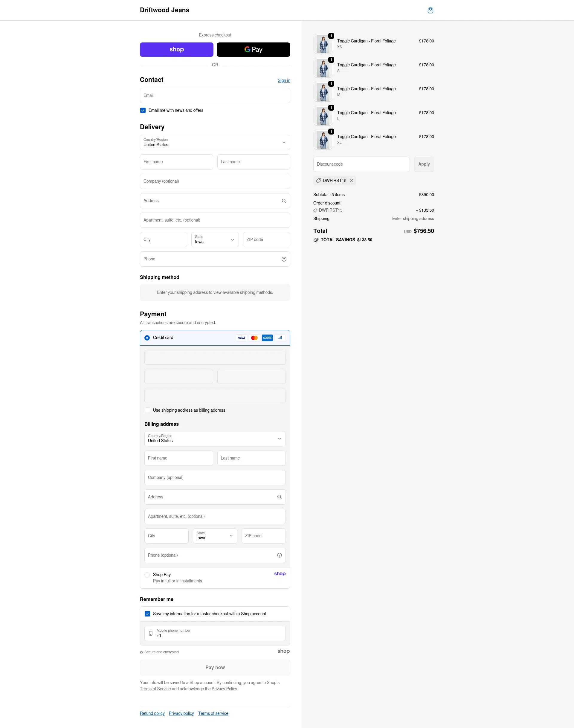Uncheck Email me with news and offers

tap(143, 110)
